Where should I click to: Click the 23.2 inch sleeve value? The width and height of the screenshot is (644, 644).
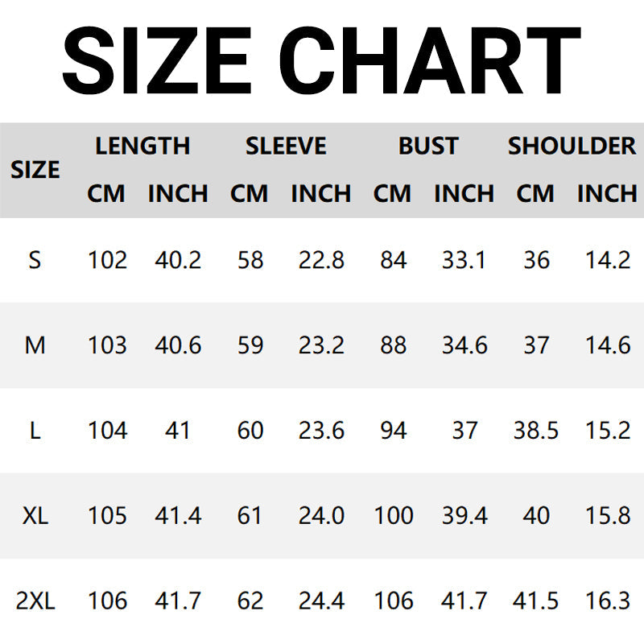(x=321, y=345)
